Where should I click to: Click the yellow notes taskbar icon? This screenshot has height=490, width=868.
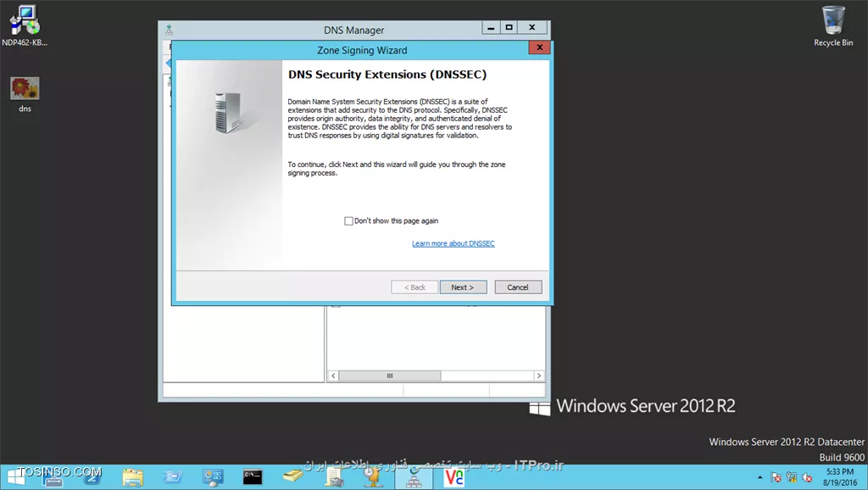pos(292,477)
